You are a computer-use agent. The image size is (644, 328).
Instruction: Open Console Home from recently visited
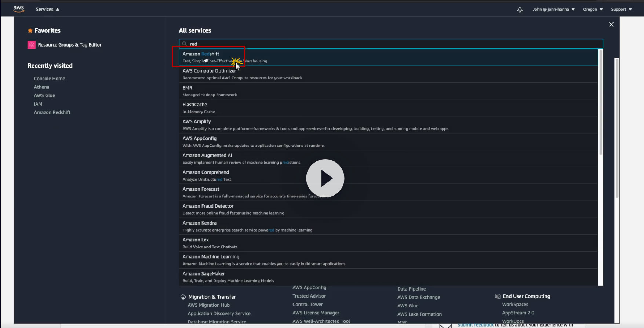(50, 79)
